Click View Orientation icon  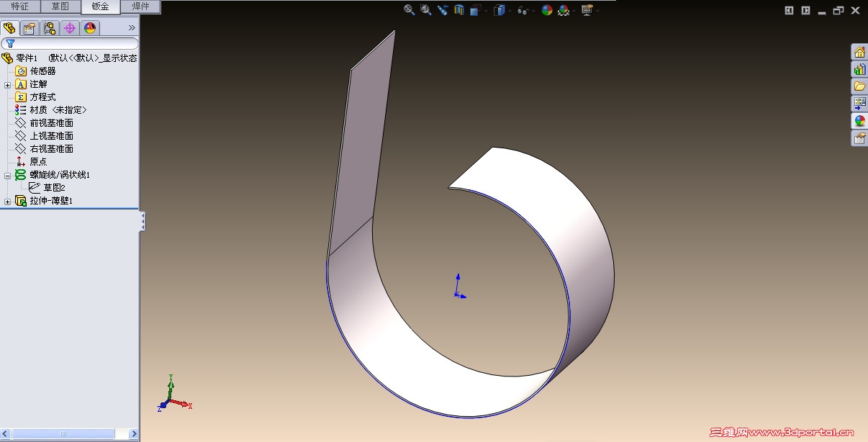pos(475,10)
